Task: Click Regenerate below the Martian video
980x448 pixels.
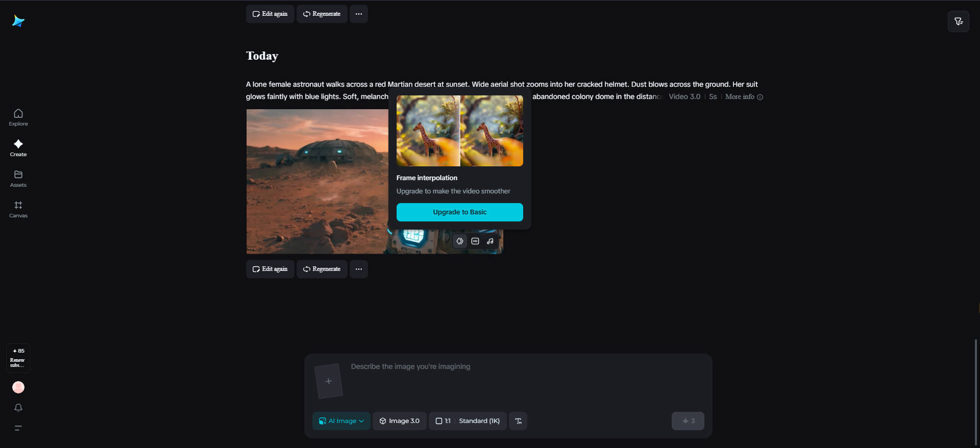Action: click(322, 269)
